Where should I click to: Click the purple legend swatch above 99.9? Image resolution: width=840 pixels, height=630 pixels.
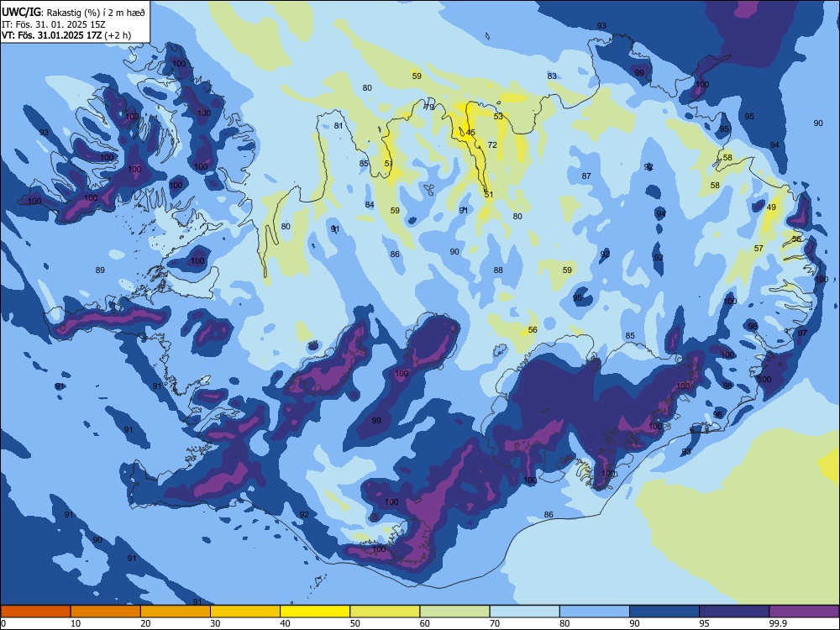point(804,612)
